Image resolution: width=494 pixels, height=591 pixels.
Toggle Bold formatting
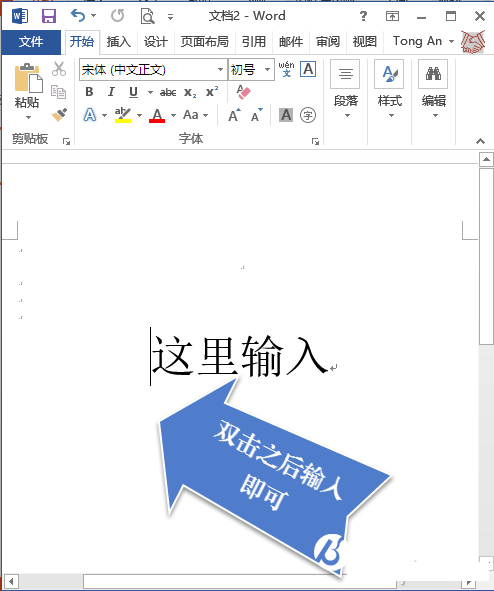point(89,92)
